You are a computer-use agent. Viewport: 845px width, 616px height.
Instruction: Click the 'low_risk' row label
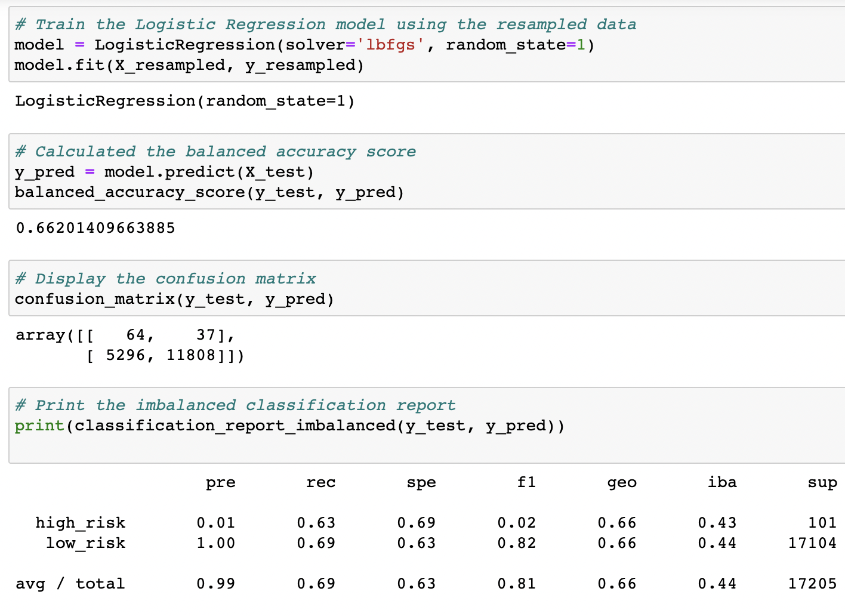[85, 543]
